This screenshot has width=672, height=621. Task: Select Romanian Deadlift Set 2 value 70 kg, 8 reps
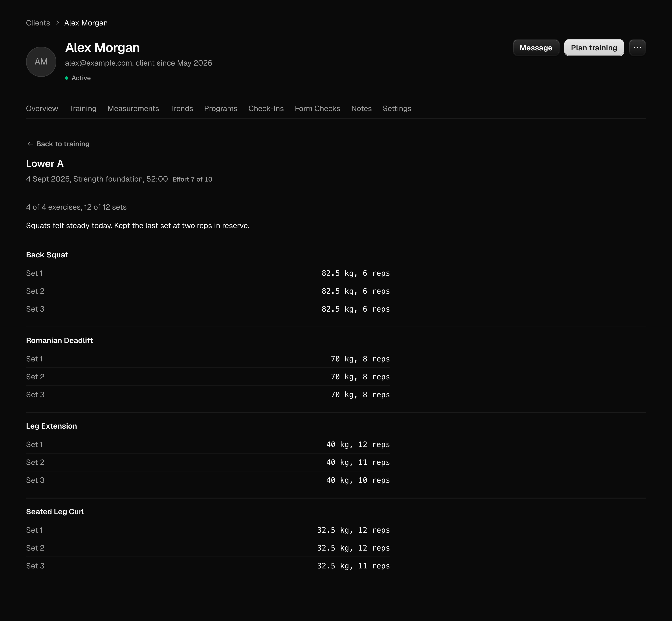(x=360, y=377)
